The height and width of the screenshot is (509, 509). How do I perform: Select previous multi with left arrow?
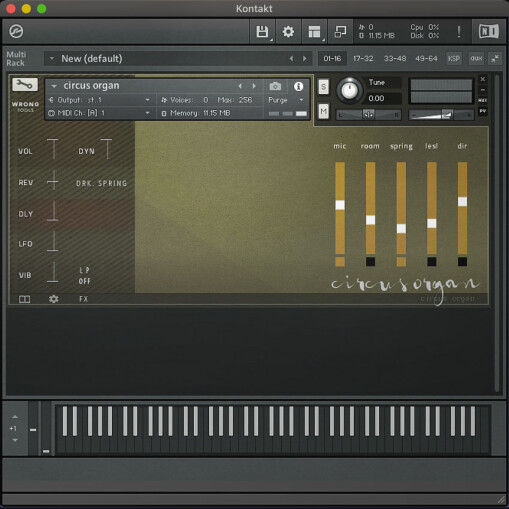[x=291, y=59]
